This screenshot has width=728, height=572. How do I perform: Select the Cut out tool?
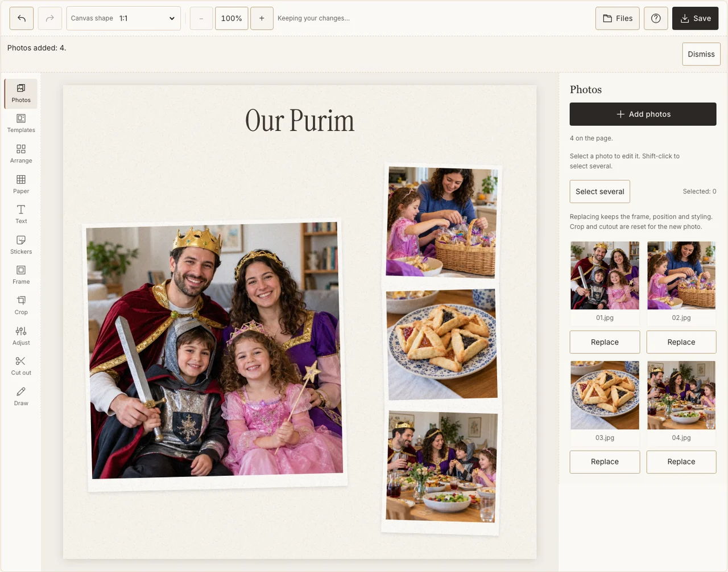pyautogui.click(x=21, y=367)
